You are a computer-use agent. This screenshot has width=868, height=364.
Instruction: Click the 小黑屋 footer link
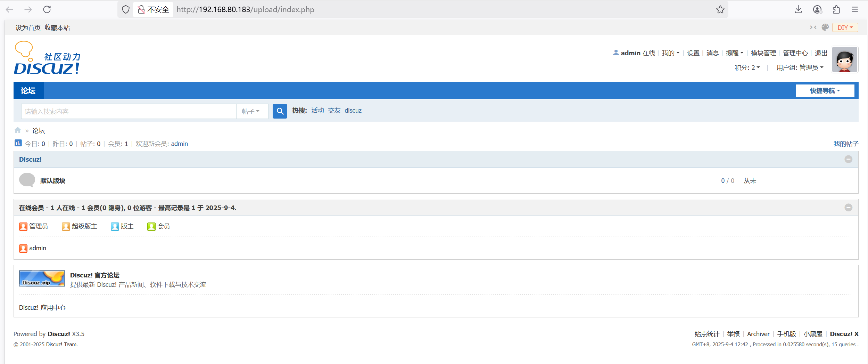pyautogui.click(x=813, y=334)
